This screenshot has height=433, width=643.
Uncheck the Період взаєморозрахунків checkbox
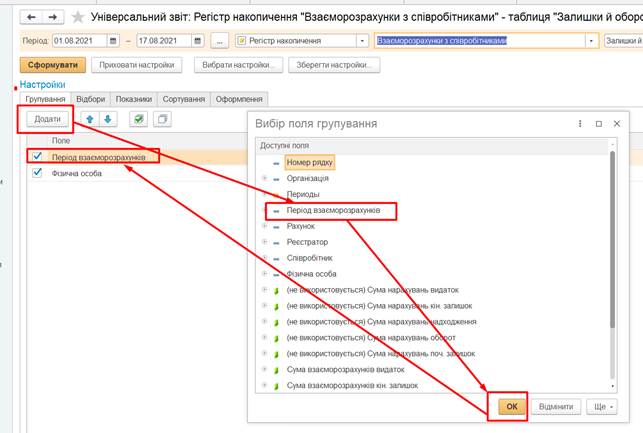38,157
